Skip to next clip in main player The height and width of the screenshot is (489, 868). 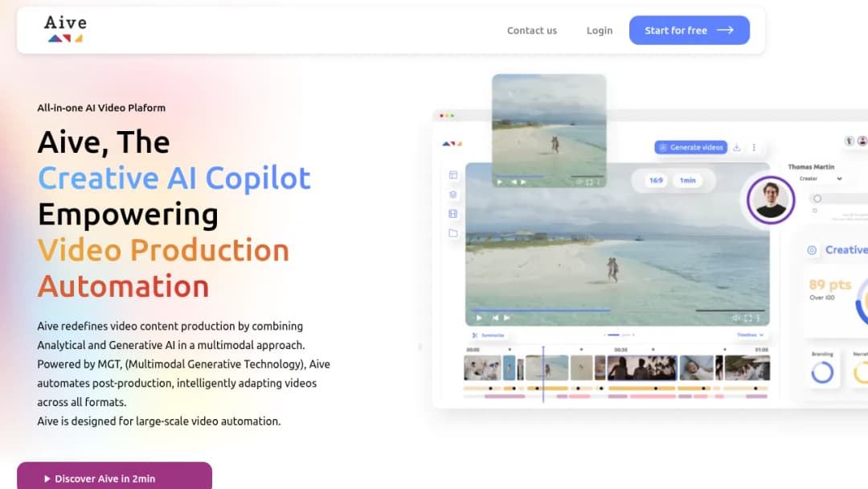pos(506,318)
